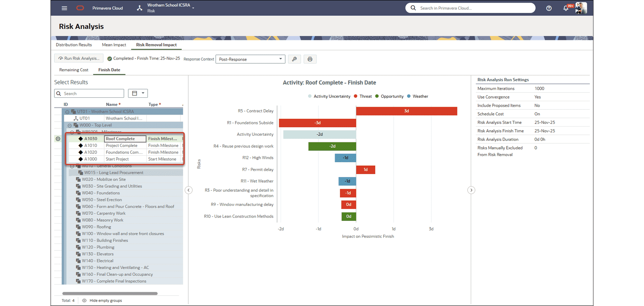The height and width of the screenshot is (306, 644).
Task: Switch to the Distribution Results tab
Action: click(74, 45)
